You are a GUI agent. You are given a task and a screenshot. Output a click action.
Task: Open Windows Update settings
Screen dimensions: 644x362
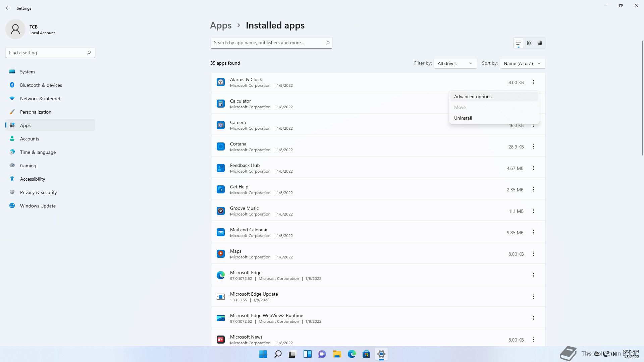(x=50, y=206)
